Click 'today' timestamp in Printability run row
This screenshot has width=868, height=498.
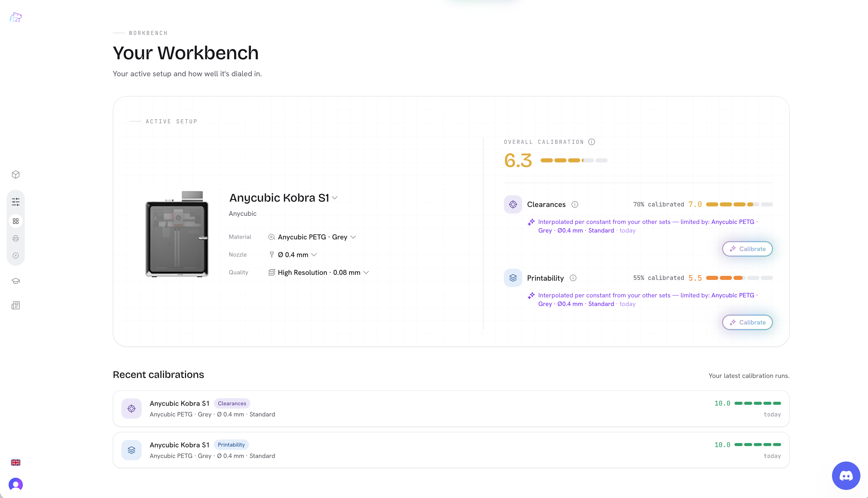click(x=772, y=456)
